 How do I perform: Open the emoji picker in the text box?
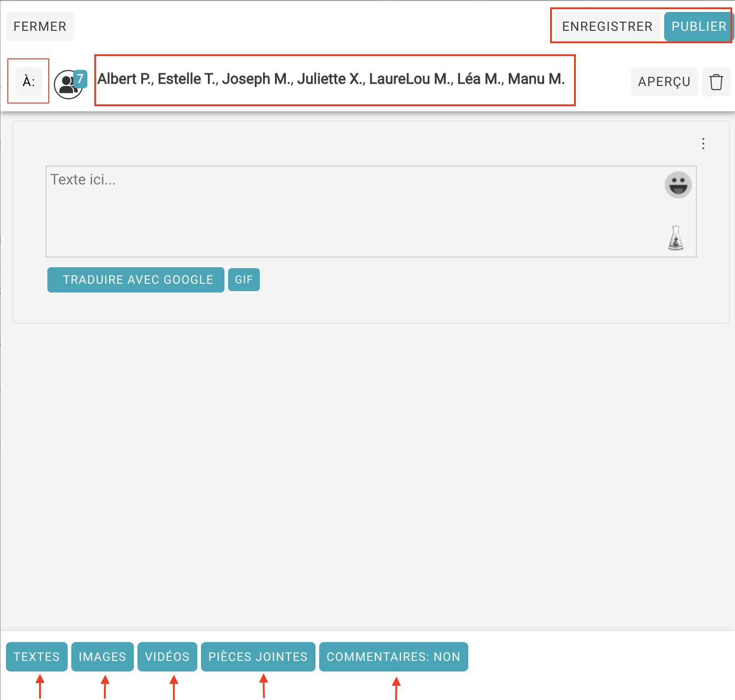point(678,185)
